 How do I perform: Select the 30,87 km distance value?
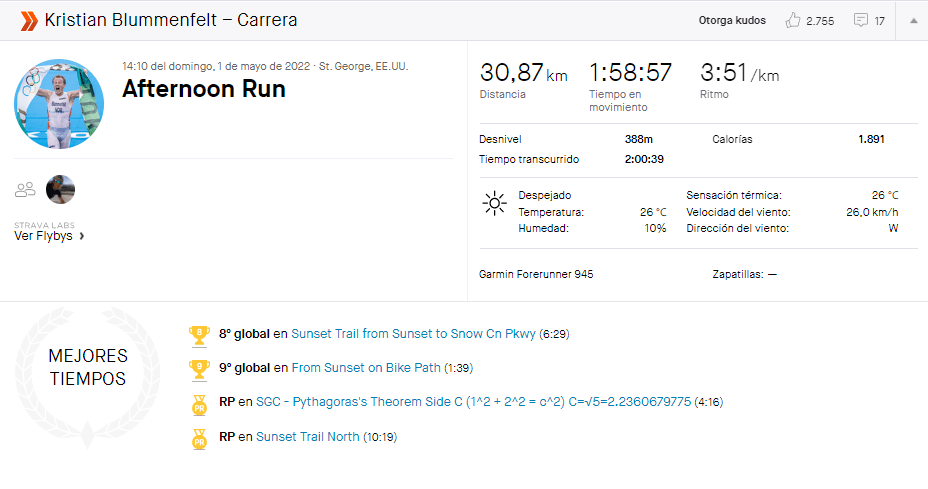point(523,73)
